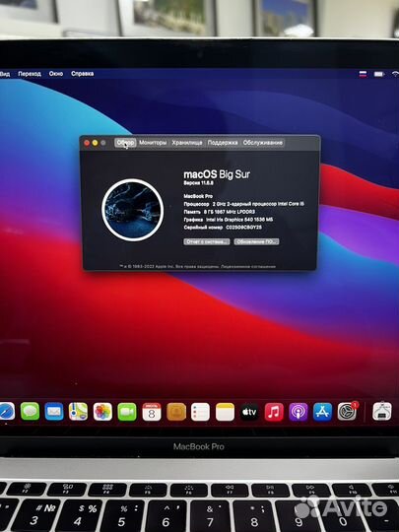Click the Память 8 ГБ LPDDR3 line
The image size is (399, 532).
point(219,212)
